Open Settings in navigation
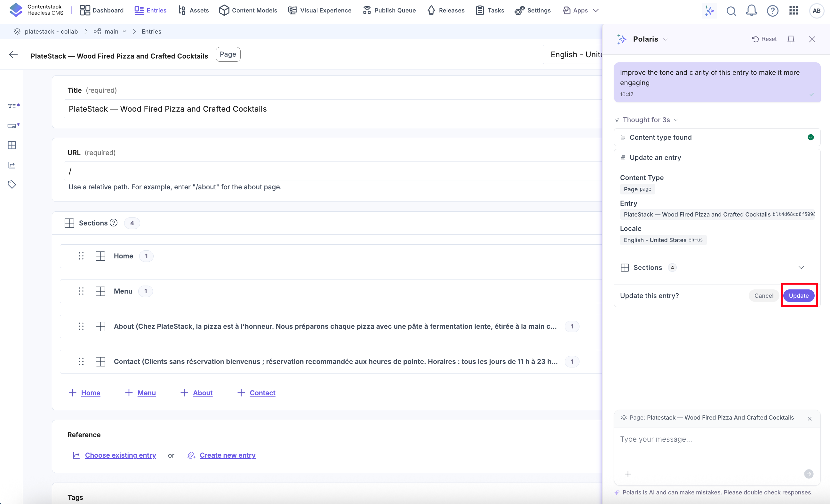Viewport: 830px width, 504px height. coord(533,11)
